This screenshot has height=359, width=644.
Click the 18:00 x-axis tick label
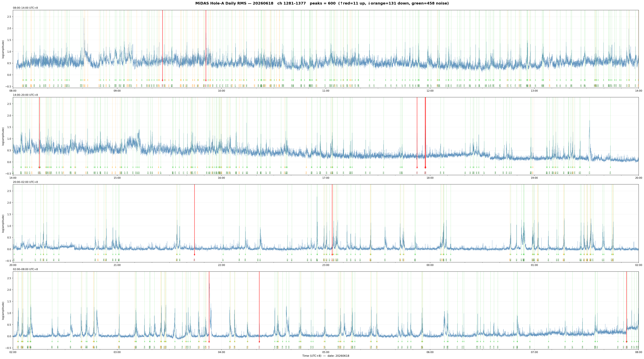[430, 178]
